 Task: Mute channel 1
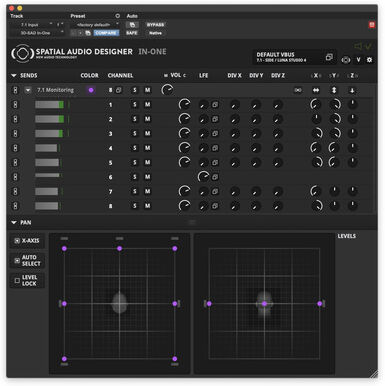(147, 105)
